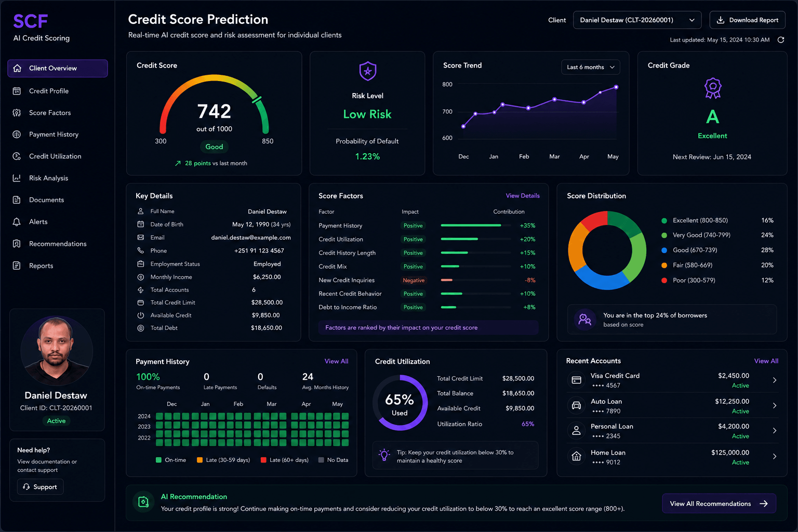Click the Employment Status briefcase icon
798x532 pixels.
pyautogui.click(x=140, y=264)
